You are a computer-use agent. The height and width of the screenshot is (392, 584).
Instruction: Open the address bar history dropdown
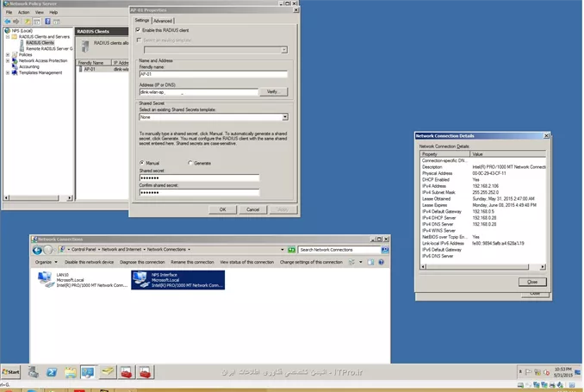click(x=283, y=250)
